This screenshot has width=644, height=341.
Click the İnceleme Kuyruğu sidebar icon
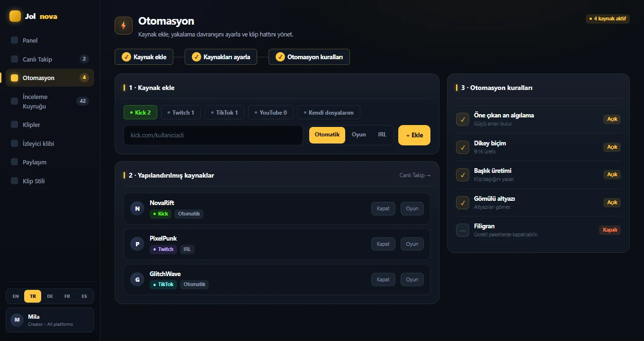coord(15,101)
